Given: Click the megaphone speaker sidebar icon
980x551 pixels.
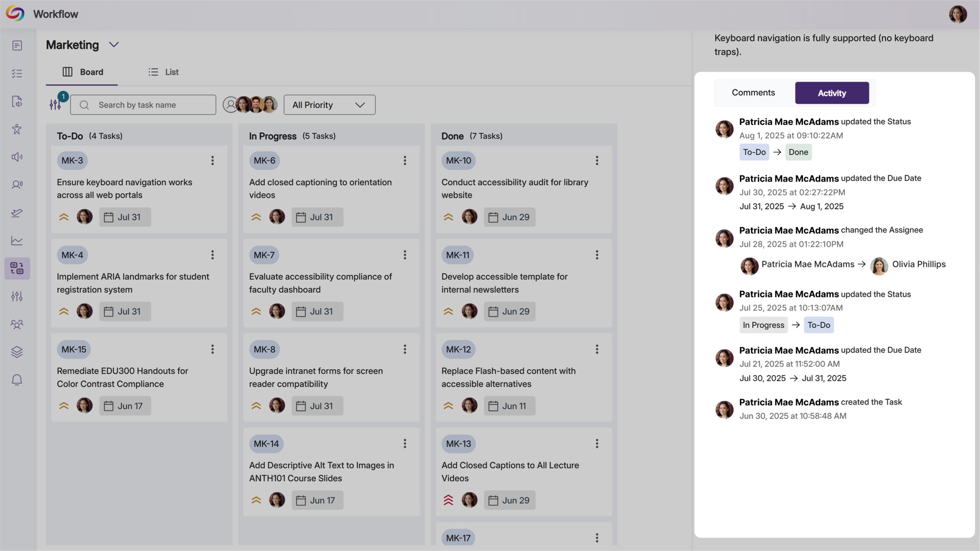Looking at the screenshot, I should pos(17,157).
